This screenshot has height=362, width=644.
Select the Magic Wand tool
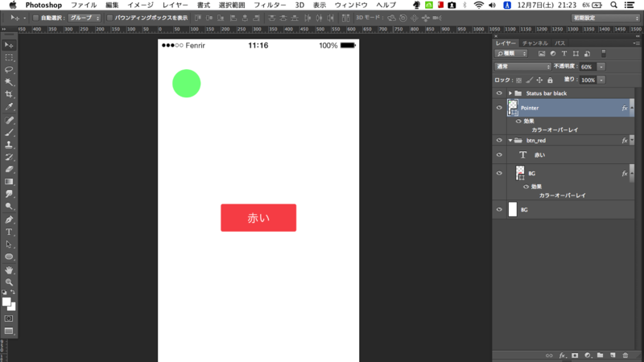[9, 82]
